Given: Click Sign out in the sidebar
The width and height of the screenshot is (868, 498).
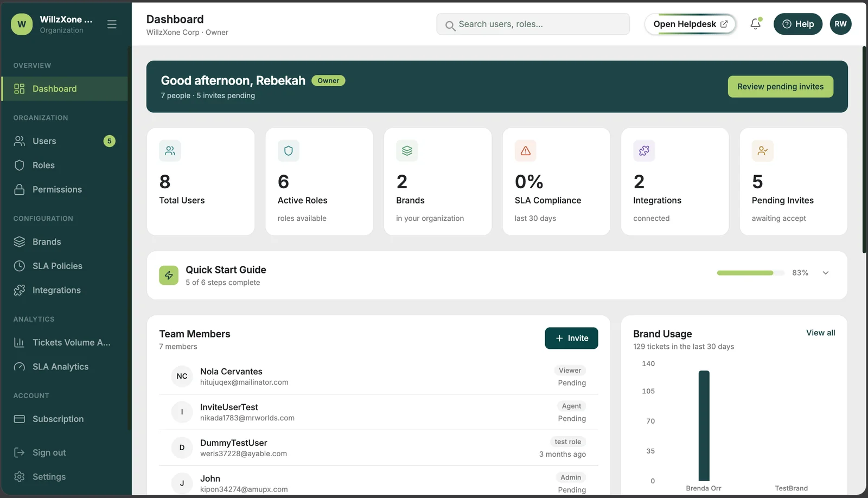Looking at the screenshot, I should [x=65, y=453].
